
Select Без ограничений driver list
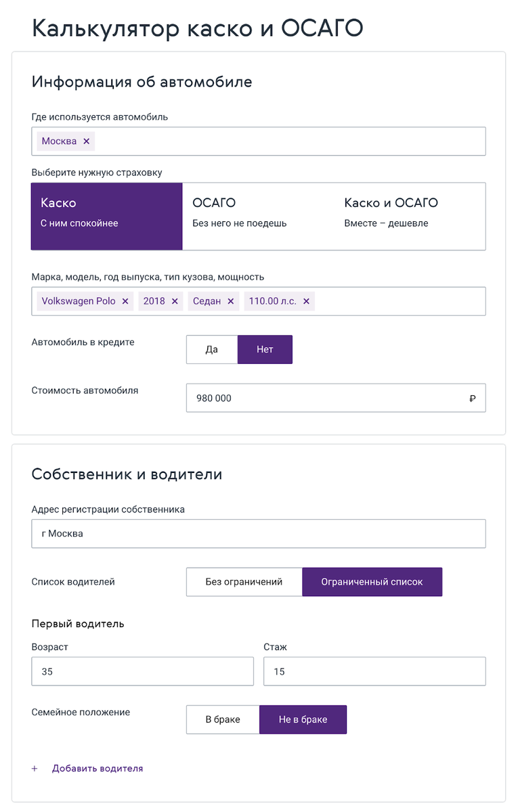pyautogui.click(x=244, y=582)
